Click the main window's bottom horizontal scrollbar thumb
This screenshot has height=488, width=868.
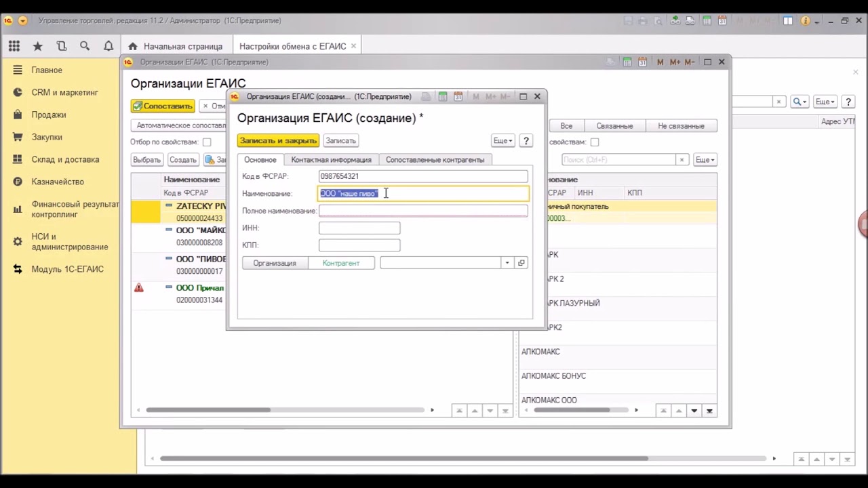[x=403, y=459]
